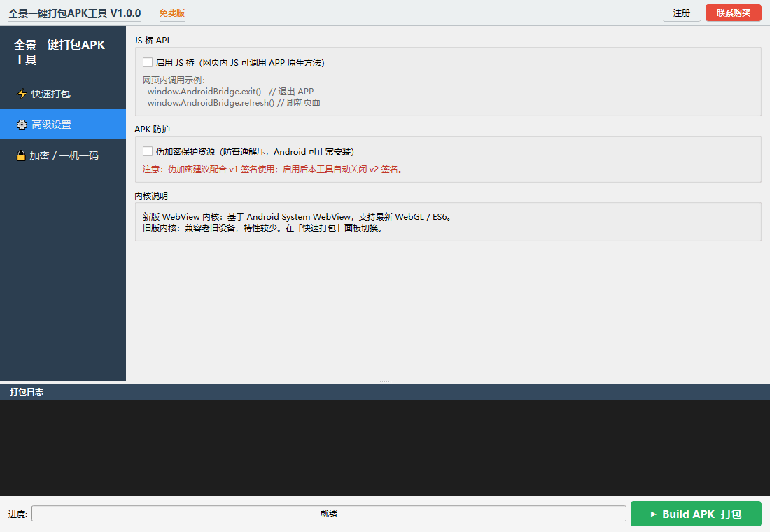The width and height of the screenshot is (770, 532).
Task: Click the 内核说明 section heading
Action: click(x=151, y=195)
